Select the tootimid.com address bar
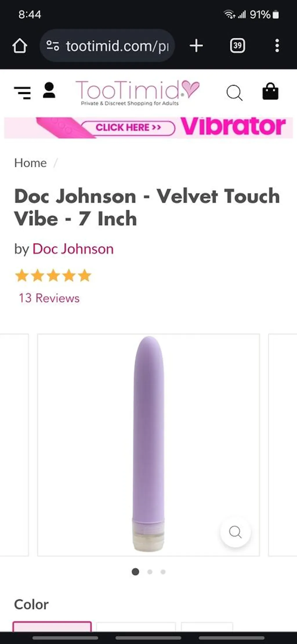Viewport: 297px width, 644px height. pos(107,46)
